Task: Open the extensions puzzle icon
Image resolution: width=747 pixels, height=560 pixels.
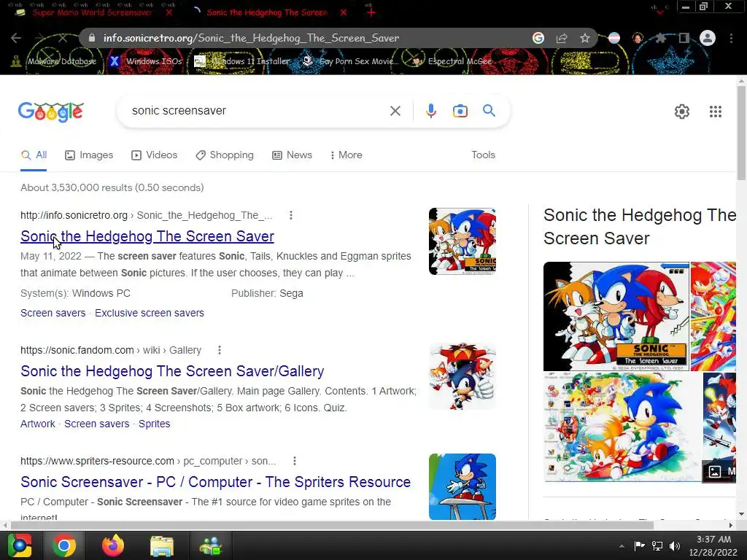Action: pyautogui.click(x=660, y=38)
